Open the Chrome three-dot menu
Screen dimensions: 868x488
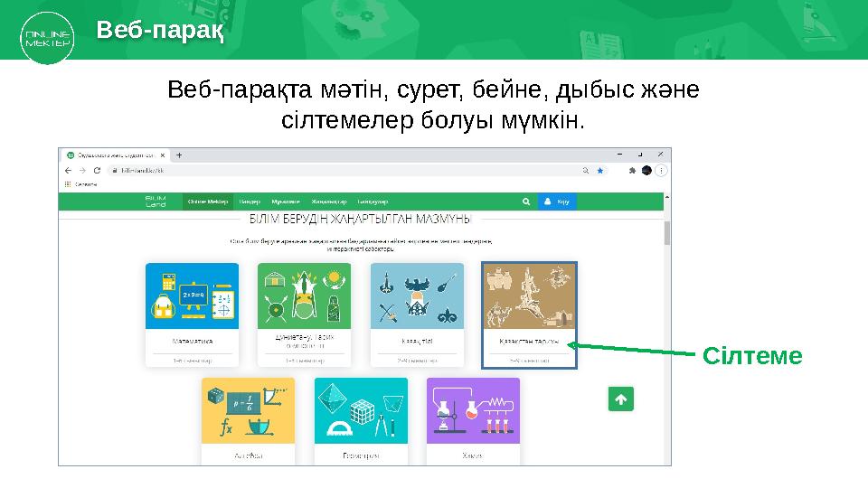[661, 171]
